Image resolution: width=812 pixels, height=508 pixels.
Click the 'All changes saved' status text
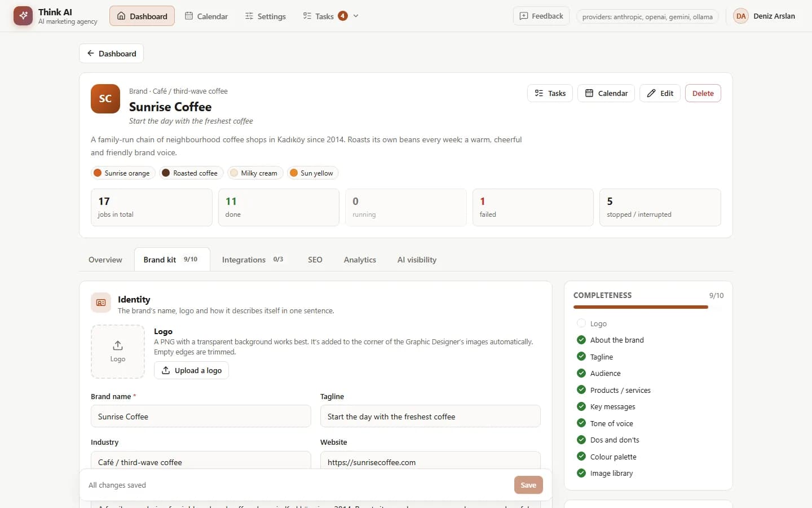(x=117, y=485)
